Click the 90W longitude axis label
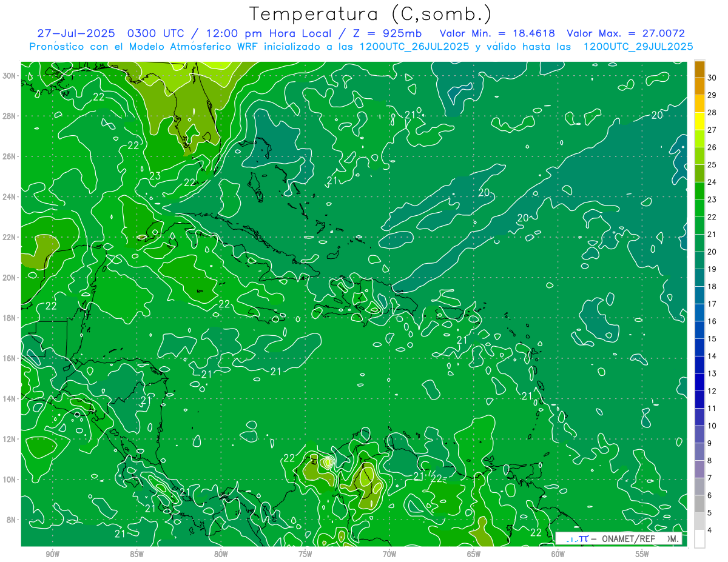Viewport: 728px width, 562px height. point(53,554)
